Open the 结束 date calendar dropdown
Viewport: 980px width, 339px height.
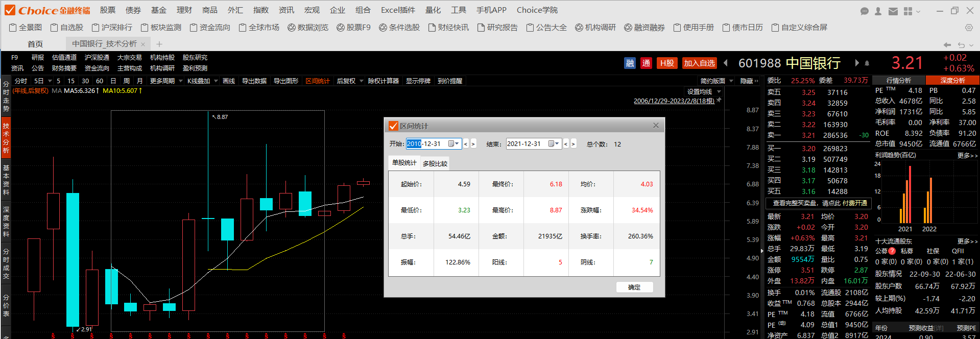pos(554,144)
